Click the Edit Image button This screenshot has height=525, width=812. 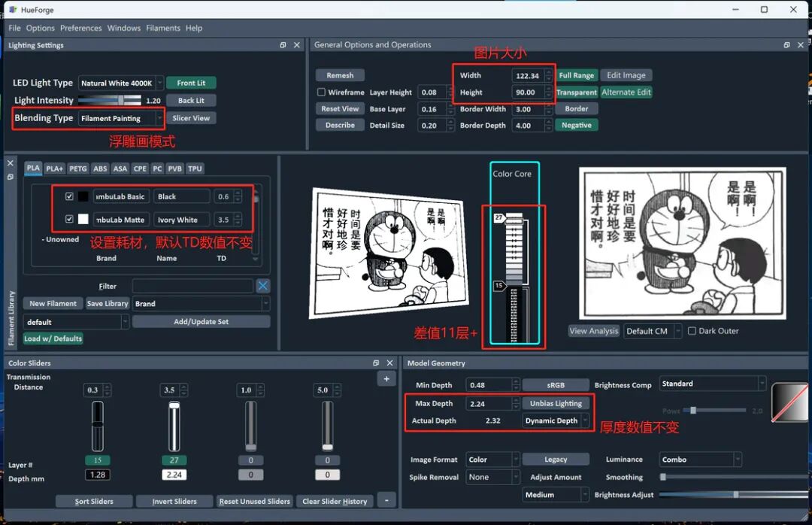coord(626,75)
